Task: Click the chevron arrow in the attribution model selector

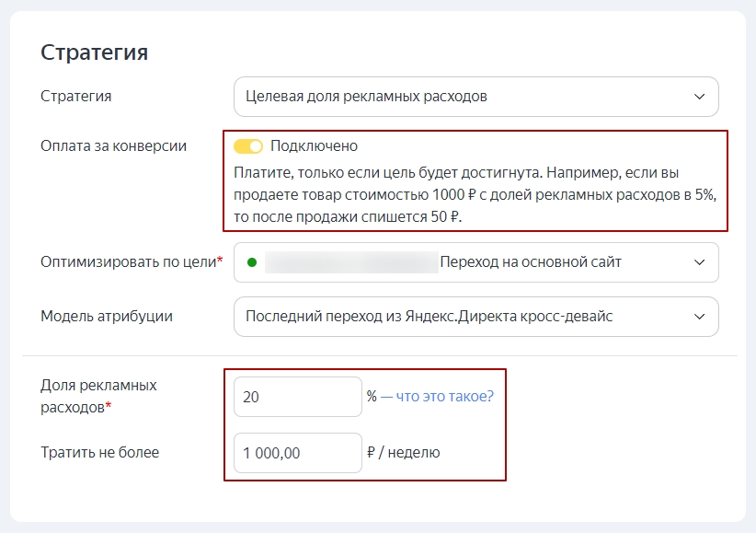Action: click(699, 317)
